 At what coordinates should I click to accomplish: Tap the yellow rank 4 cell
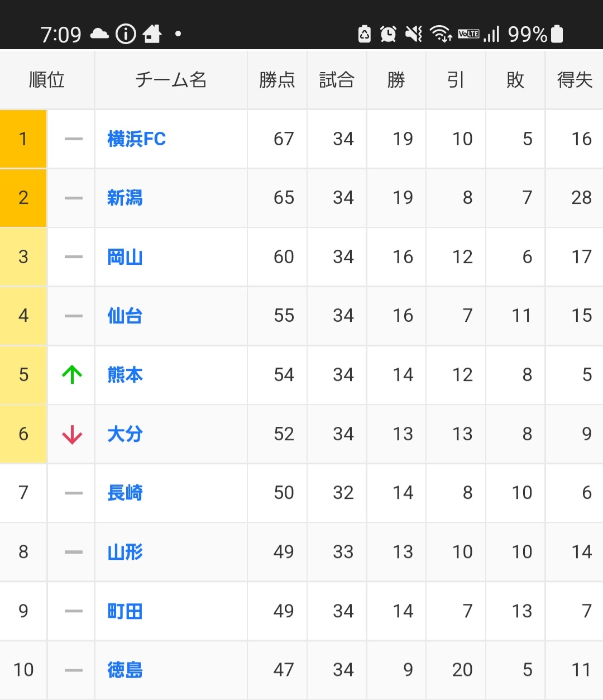coord(23,316)
